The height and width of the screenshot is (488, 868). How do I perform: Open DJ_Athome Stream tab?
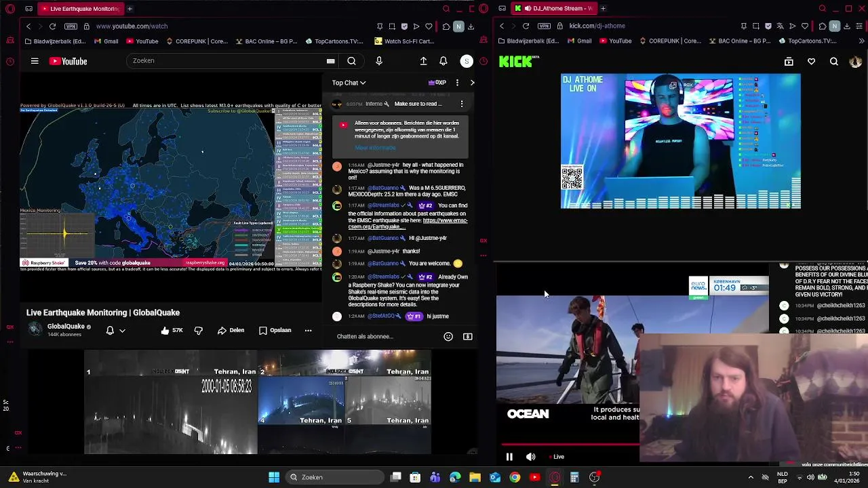[x=554, y=9]
